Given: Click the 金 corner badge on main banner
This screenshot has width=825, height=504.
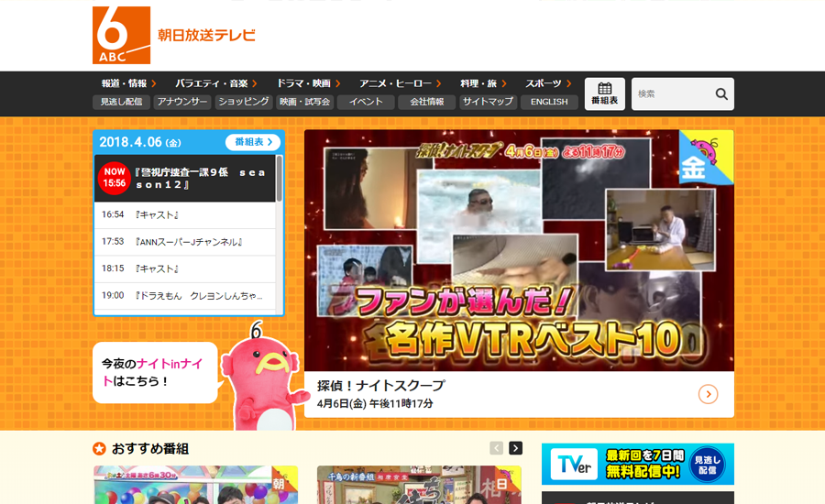Looking at the screenshot, I should [706, 158].
